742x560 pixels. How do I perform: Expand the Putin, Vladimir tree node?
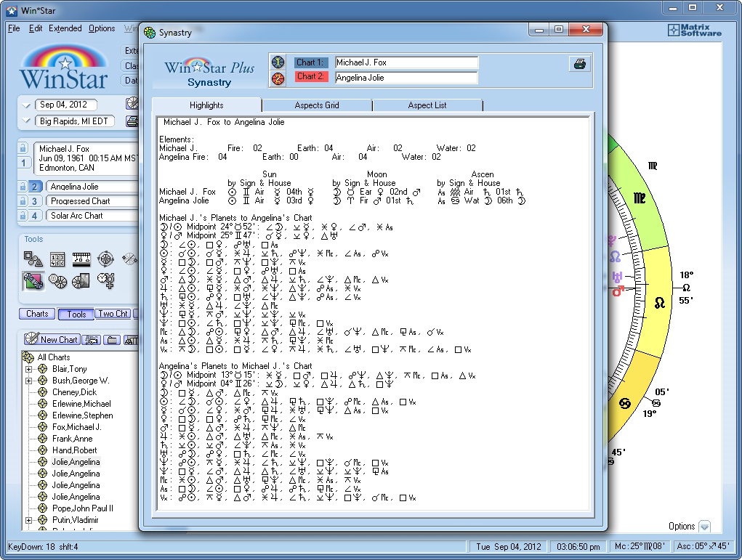point(28,520)
